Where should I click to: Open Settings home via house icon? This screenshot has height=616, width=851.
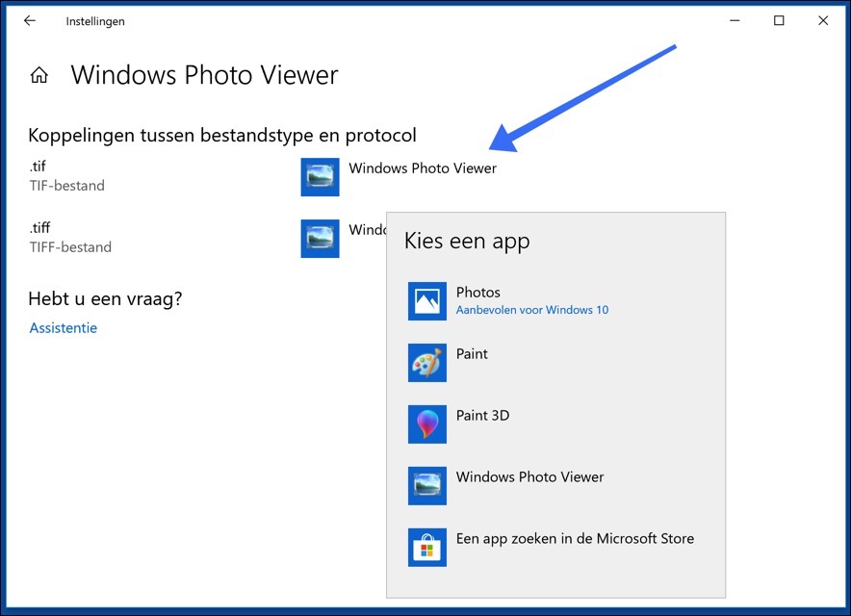coord(39,75)
